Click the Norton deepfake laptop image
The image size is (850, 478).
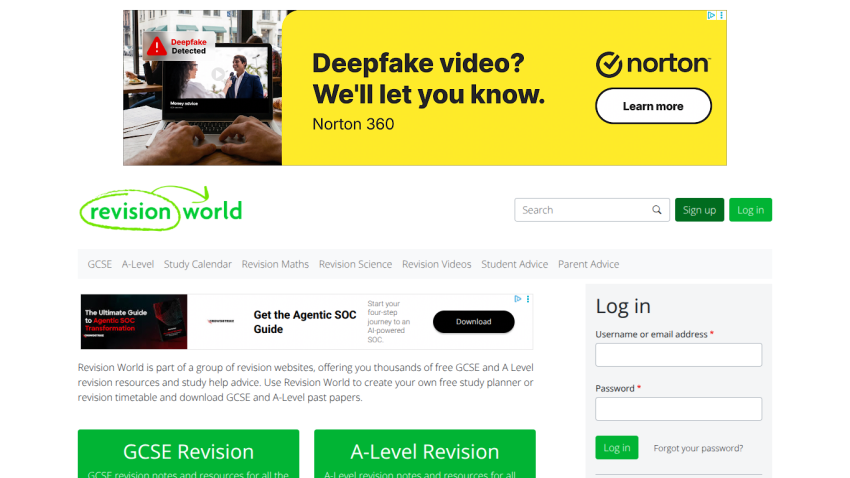pyautogui.click(x=202, y=88)
